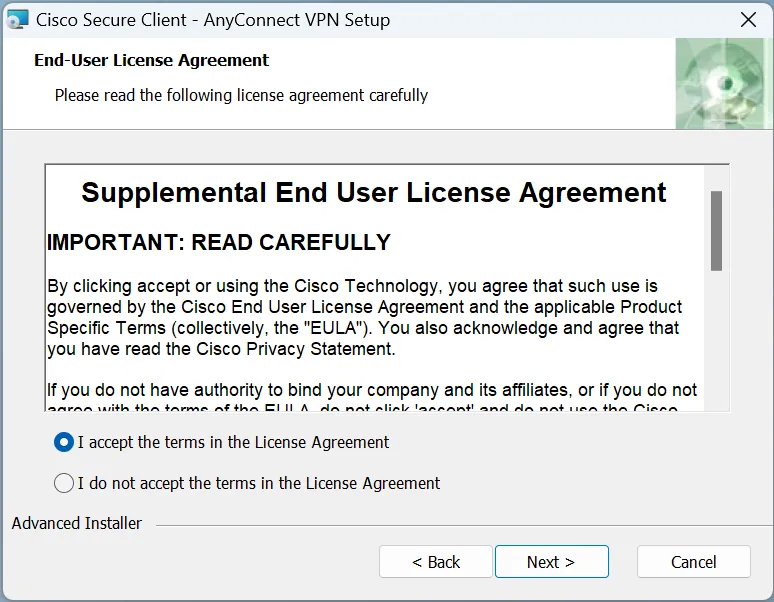774x602 pixels.
Task: Click the Cisco disc banner image
Action: tap(723, 84)
